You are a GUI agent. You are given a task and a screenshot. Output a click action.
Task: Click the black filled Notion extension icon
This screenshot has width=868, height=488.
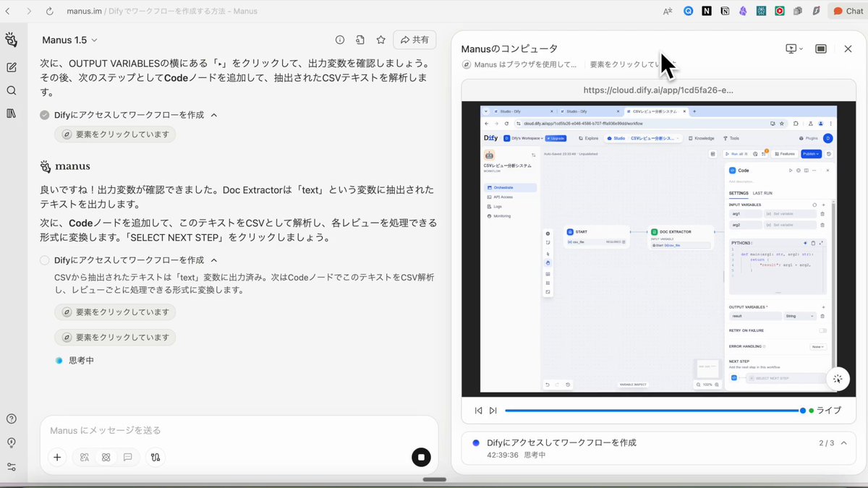coord(707,12)
